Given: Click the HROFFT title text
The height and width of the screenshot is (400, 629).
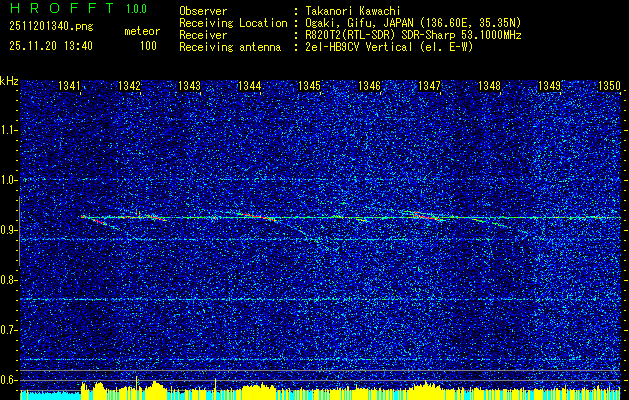Looking at the screenshot, I should (63, 8).
